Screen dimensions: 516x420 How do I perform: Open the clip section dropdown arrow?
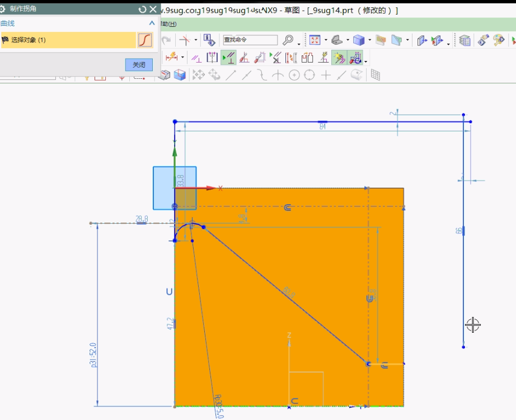coord(408,40)
